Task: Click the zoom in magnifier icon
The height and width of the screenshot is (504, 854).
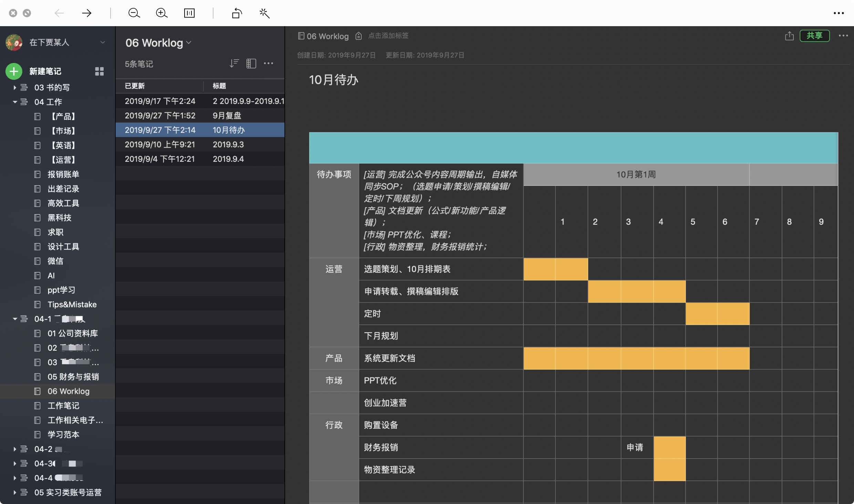Action: click(x=162, y=13)
